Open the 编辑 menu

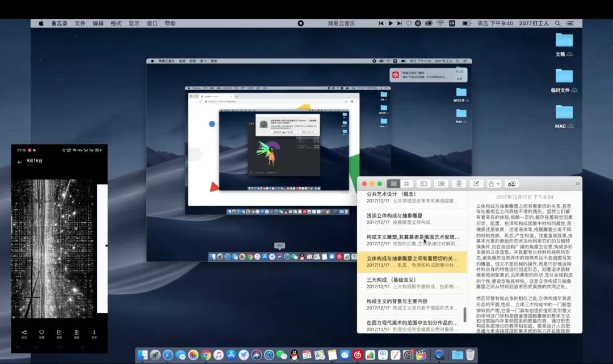98,23
